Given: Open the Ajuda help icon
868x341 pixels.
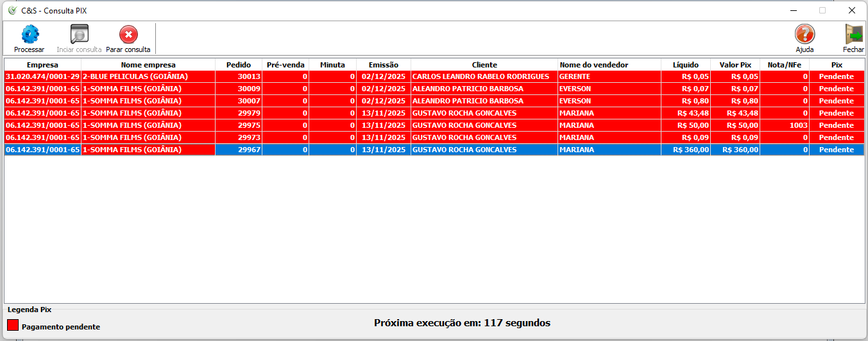Looking at the screenshot, I should tap(804, 35).
